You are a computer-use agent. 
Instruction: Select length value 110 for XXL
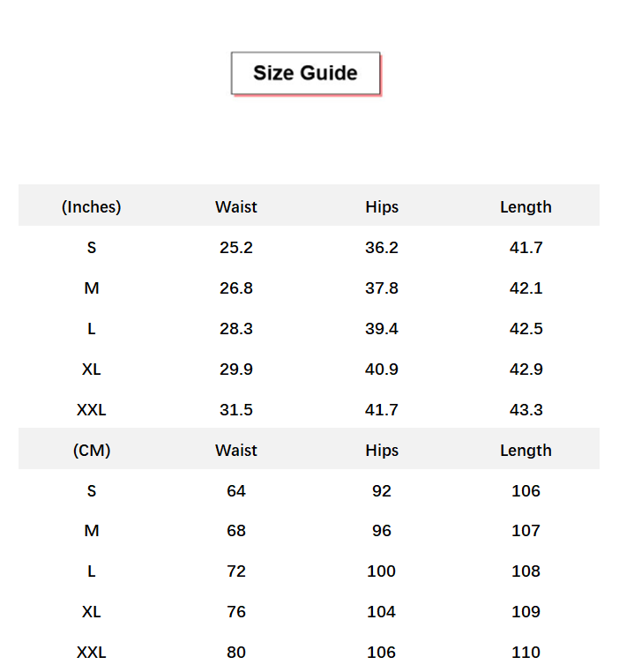click(526, 653)
